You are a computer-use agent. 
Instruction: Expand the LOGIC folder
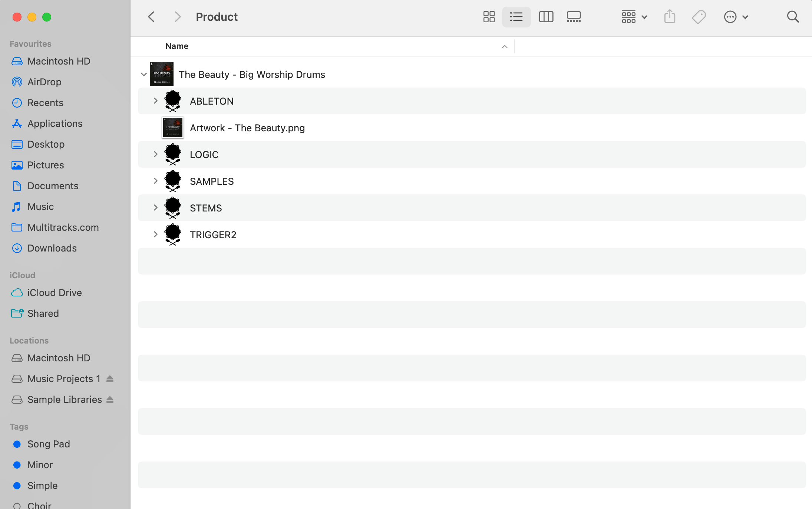pyautogui.click(x=156, y=154)
